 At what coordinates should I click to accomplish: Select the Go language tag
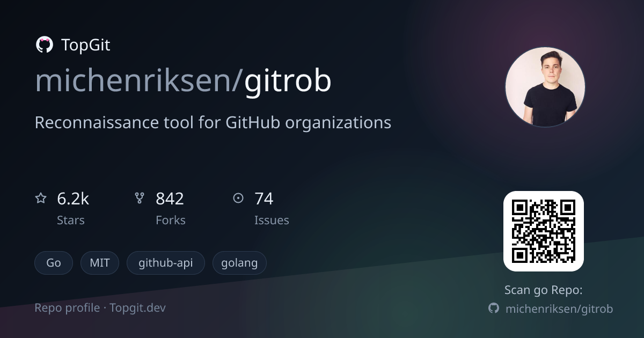click(x=54, y=263)
